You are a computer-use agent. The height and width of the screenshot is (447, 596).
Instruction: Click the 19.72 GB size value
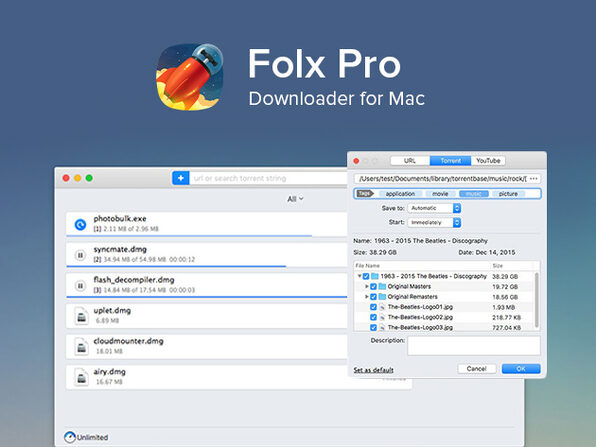point(505,287)
